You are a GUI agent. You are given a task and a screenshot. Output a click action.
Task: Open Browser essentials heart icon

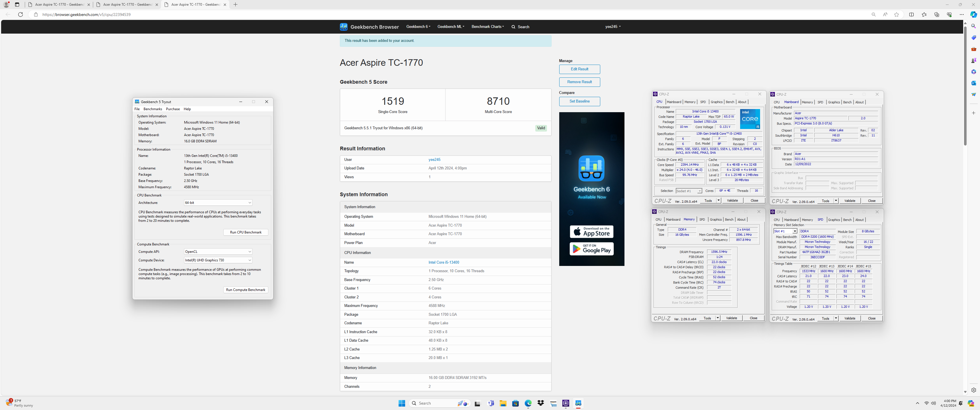tap(949, 15)
